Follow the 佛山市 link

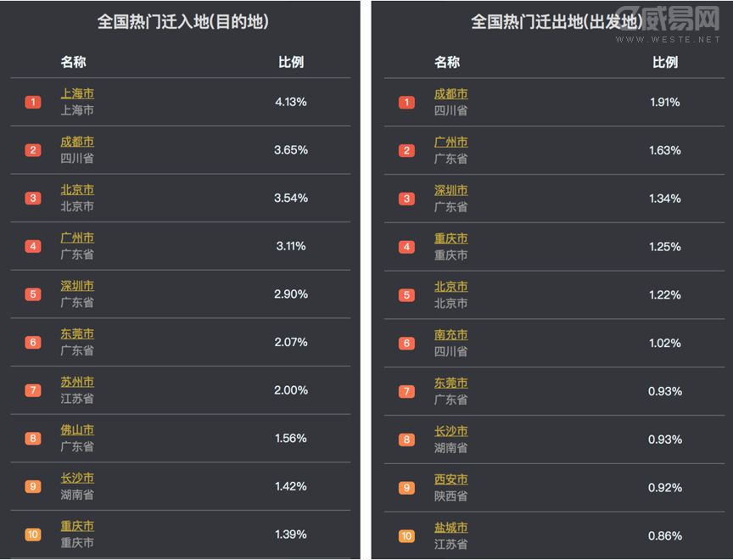[77, 430]
